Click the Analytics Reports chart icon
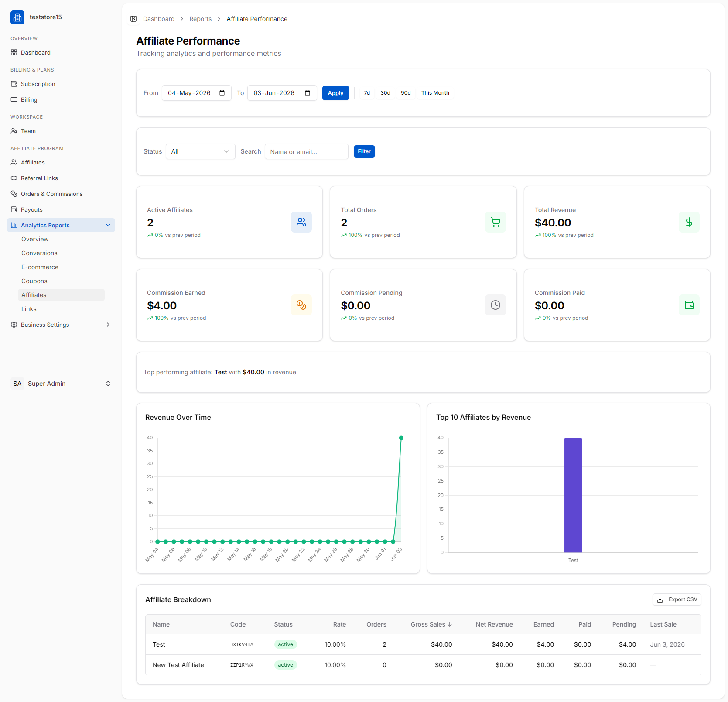Viewport: 728px width, 702px height. click(x=14, y=225)
